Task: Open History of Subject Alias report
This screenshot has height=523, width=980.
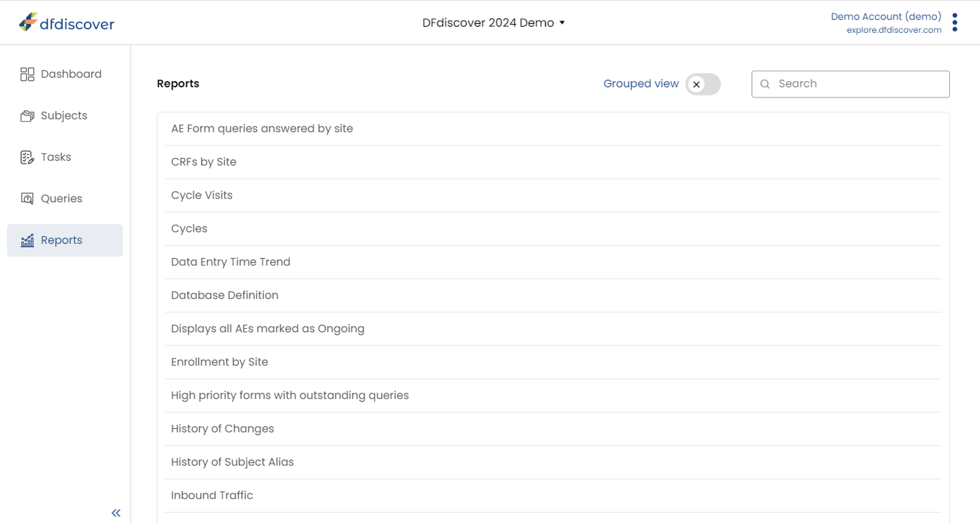Action: (x=553, y=462)
